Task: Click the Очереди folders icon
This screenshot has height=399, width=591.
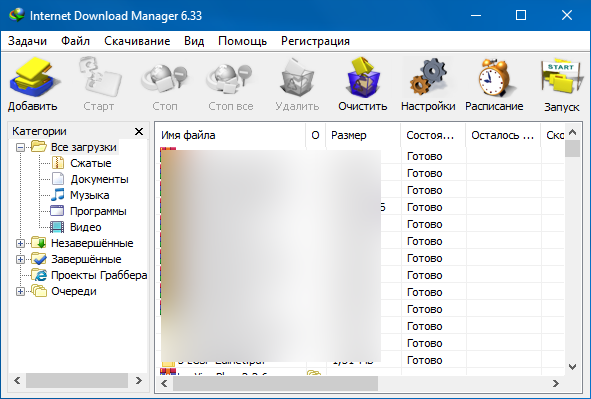Action: (38, 291)
